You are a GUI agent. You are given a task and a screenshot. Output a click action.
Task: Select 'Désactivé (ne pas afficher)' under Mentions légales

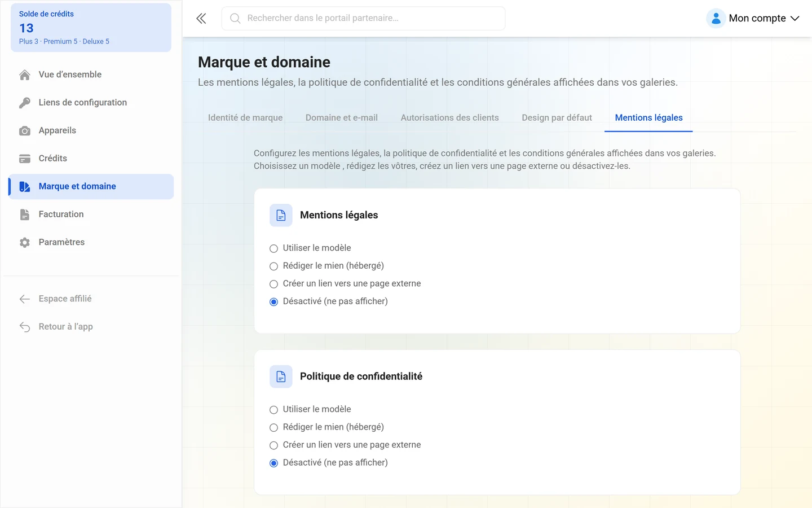click(273, 301)
